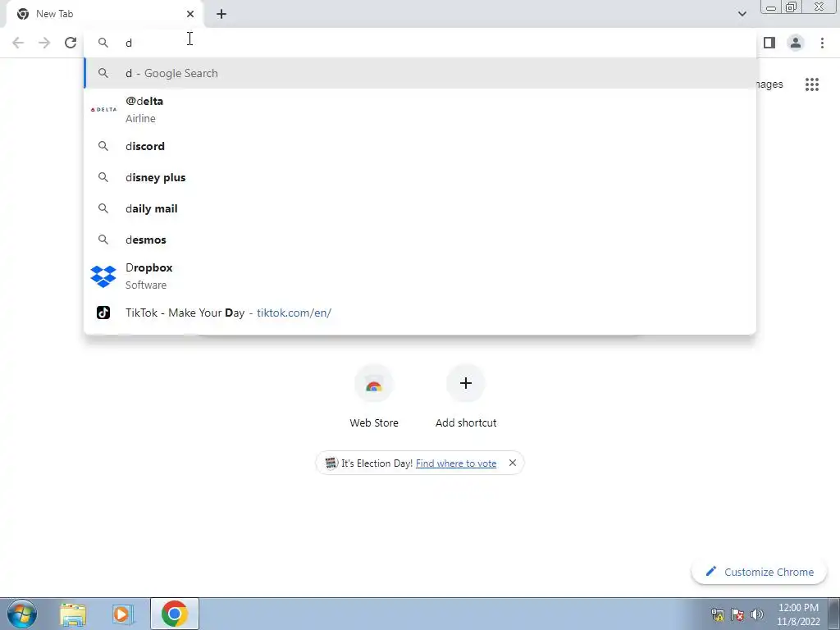Select the Dropbox Software suggestion
Image resolution: width=840 pixels, height=630 pixels.
420,276
